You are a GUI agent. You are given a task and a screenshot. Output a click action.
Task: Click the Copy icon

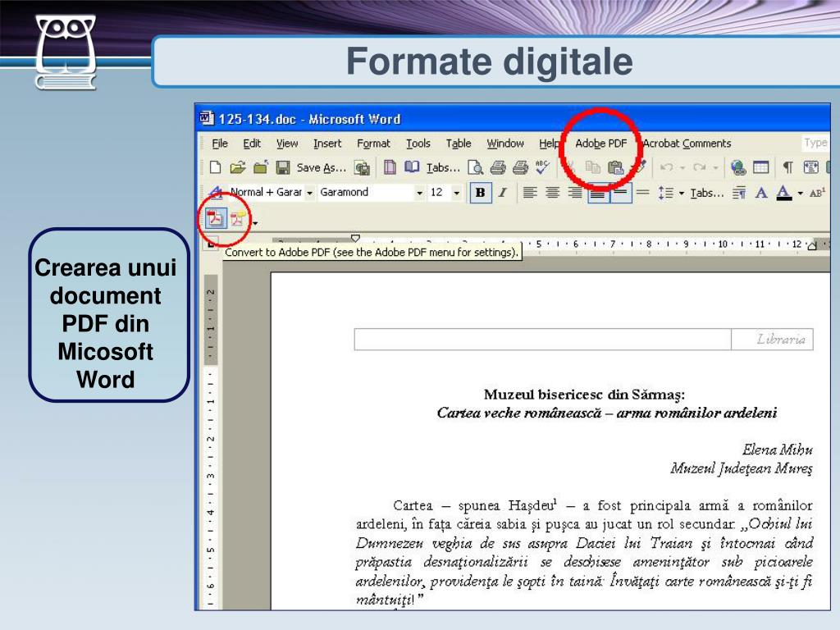[592, 167]
